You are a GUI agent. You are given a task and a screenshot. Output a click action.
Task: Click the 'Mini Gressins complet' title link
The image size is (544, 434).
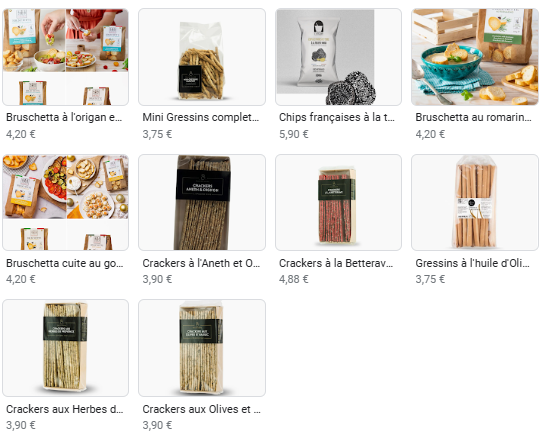coord(201,117)
